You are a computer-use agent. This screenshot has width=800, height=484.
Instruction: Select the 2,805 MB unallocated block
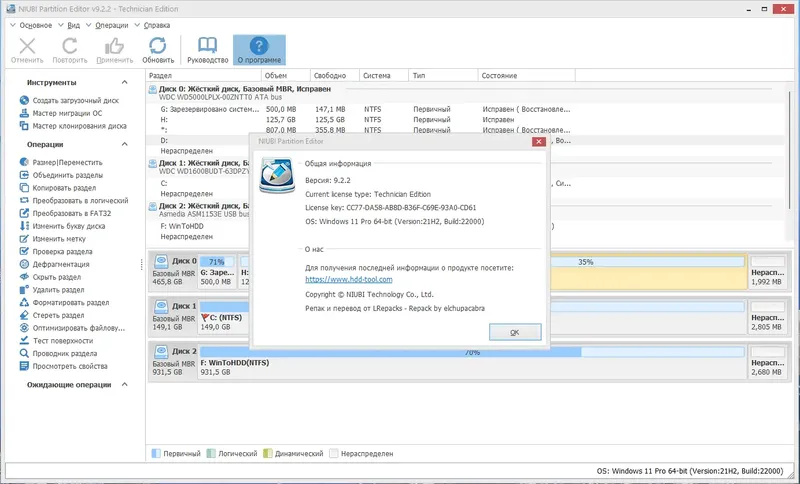pos(767,316)
